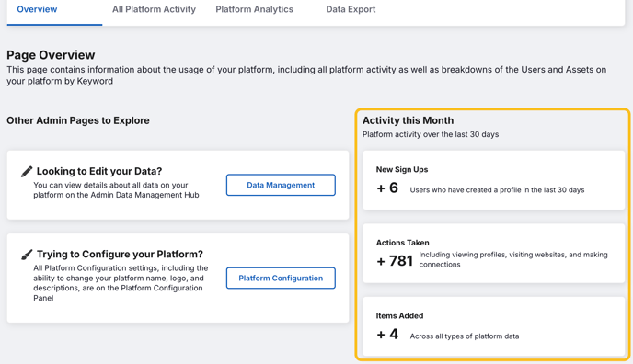Click the paintbrush icon beside Configure your Platform
The image size is (633, 364).
(27, 255)
